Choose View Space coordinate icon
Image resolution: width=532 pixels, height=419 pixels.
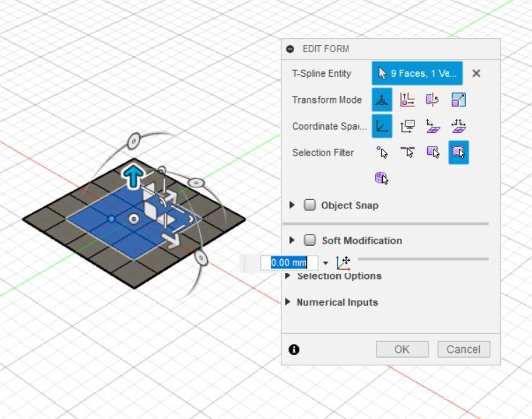point(407,126)
